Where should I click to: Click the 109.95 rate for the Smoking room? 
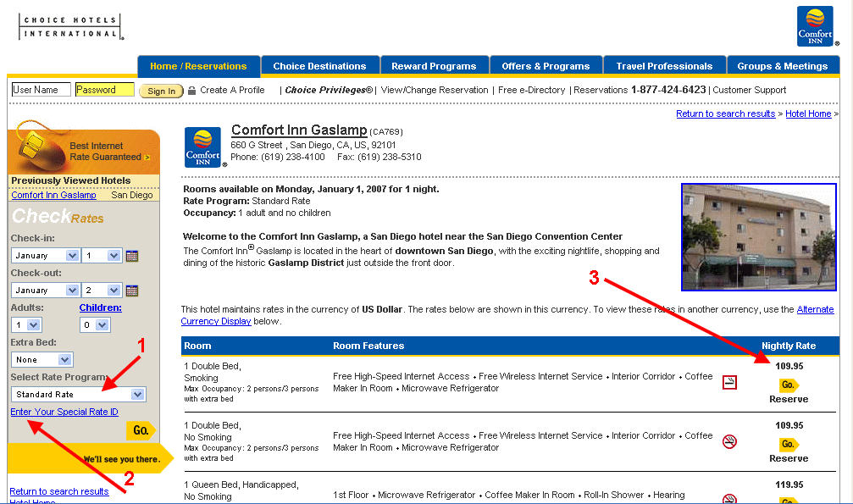(x=789, y=366)
